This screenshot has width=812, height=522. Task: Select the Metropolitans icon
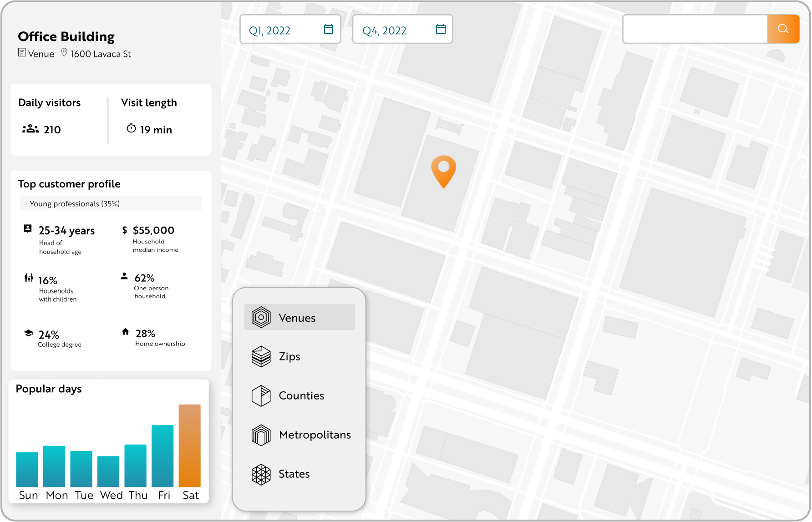point(261,435)
